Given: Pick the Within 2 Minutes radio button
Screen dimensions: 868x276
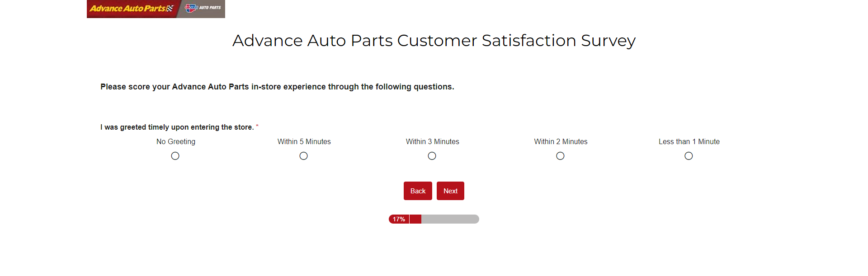Looking at the screenshot, I should pyautogui.click(x=561, y=156).
